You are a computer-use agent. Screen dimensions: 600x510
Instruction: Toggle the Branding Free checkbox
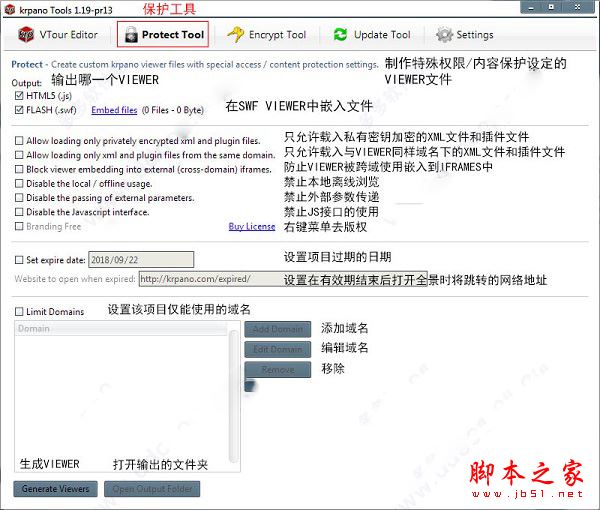(x=19, y=226)
